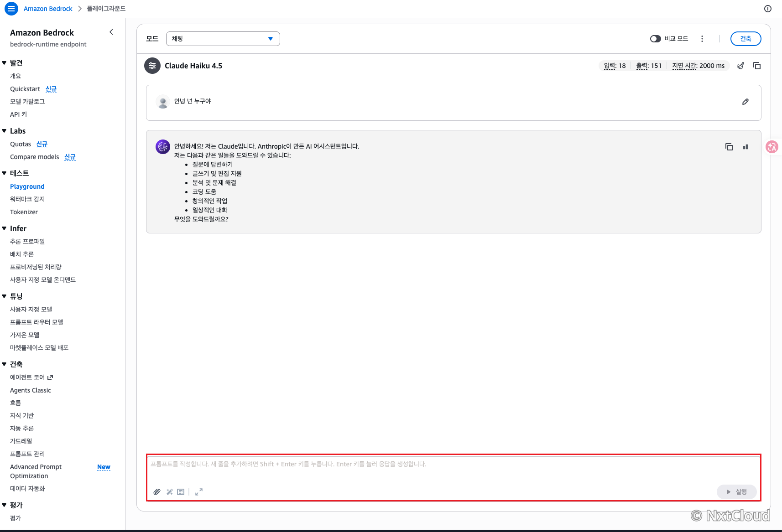The height and width of the screenshot is (532, 782).
Task: Turn on the 비교 모드 switch
Action: pos(656,39)
